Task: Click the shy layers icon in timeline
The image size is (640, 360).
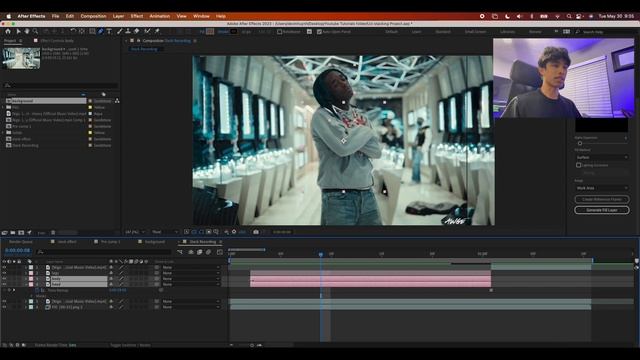Action: pyautogui.click(x=191, y=252)
